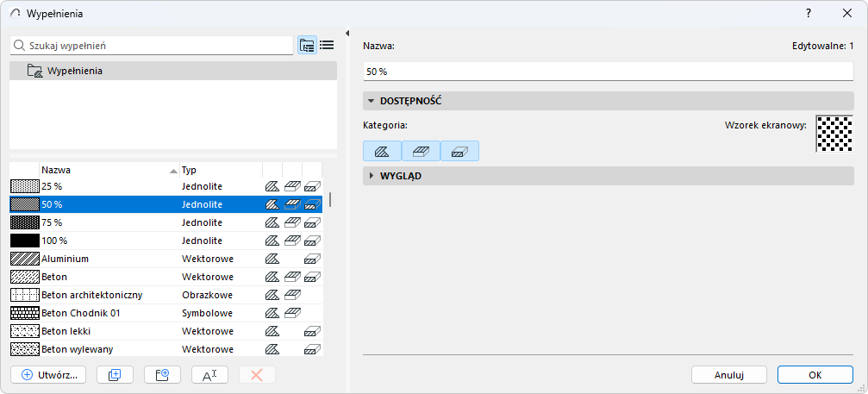Click the cut fill icon in 100 % row
The height and width of the screenshot is (394, 868).
[x=312, y=241]
